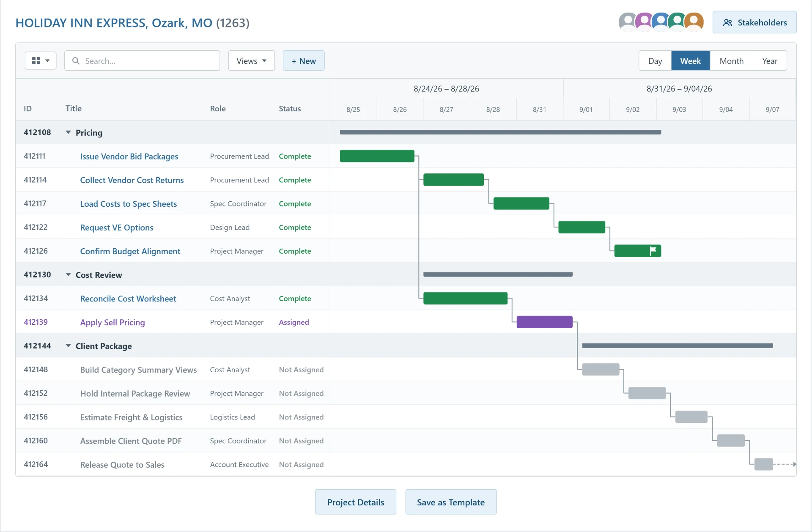Open Load Costs to Spec Sheets task
Screen dimensions: 812x532
click(x=129, y=203)
